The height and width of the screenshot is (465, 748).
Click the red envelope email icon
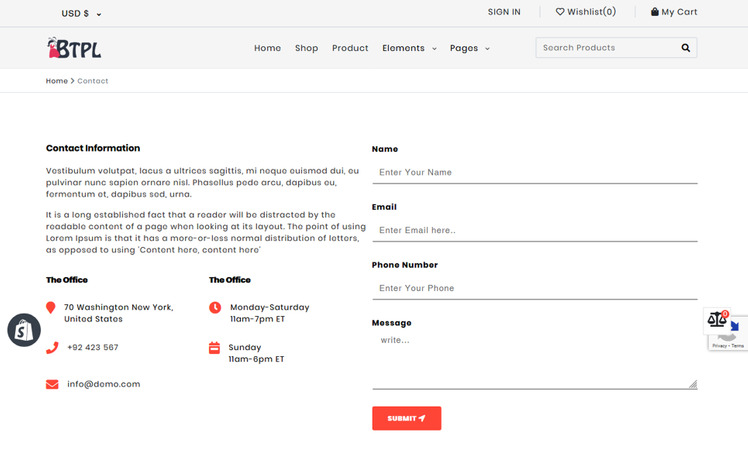point(52,384)
